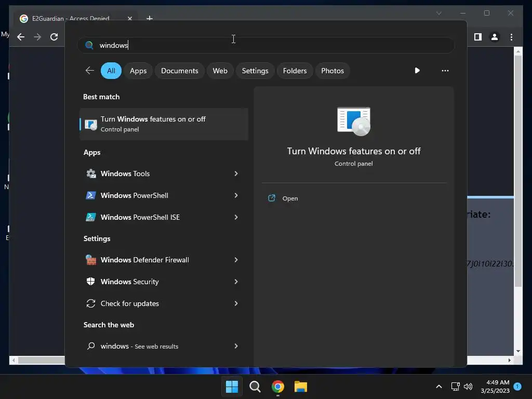Expand Check for updates chevron
The image size is (532, 399).
236,303
